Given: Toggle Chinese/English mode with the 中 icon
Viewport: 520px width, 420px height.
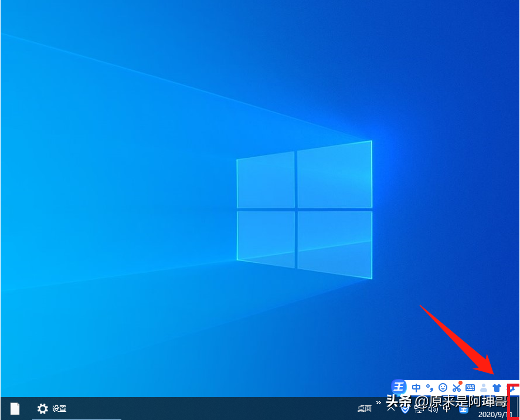Looking at the screenshot, I should pyautogui.click(x=416, y=387).
